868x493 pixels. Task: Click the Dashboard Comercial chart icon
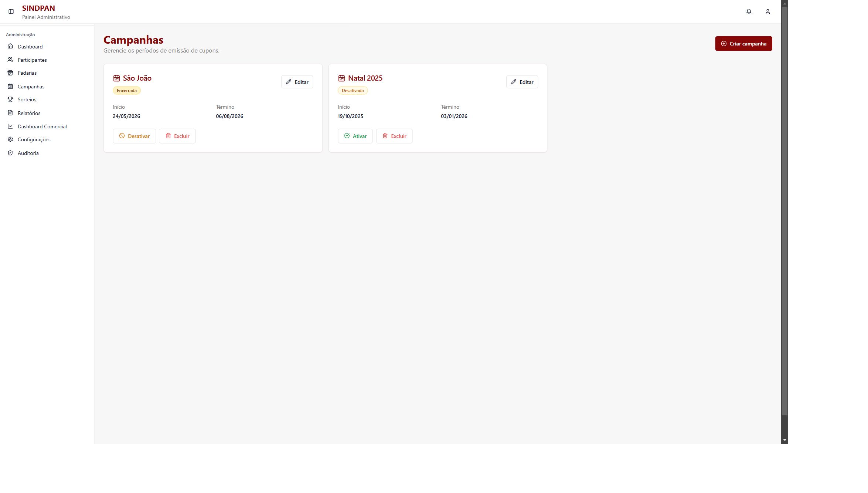pos(10,126)
